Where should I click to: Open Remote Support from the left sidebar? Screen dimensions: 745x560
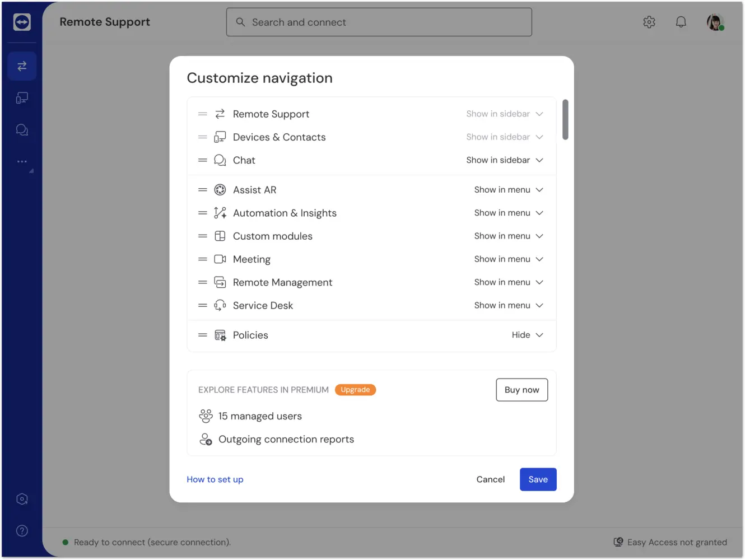22,66
